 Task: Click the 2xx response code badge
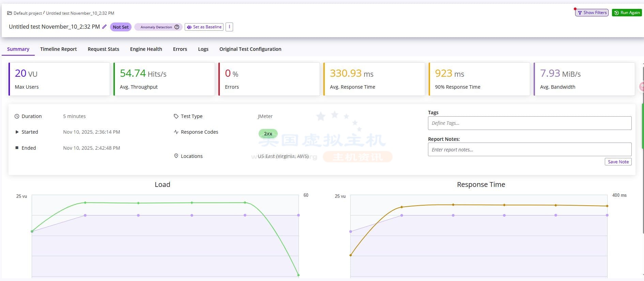click(268, 134)
